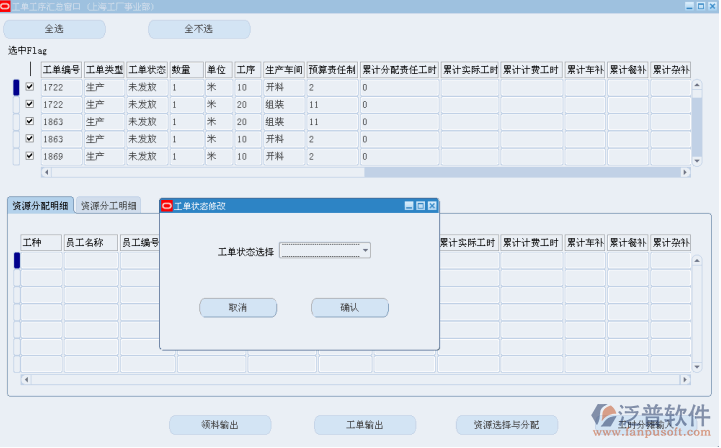Maximize the 工单工序汇总窗口 main window

[701, 6]
